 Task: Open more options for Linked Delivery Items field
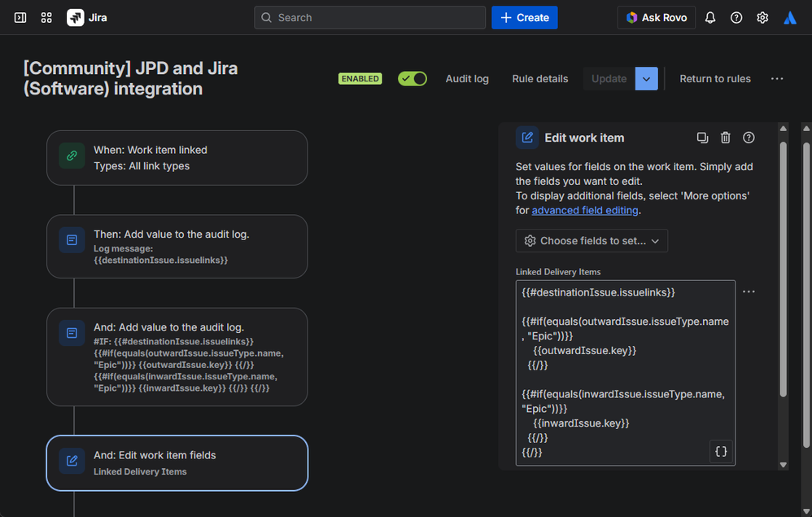tap(749, 291)
